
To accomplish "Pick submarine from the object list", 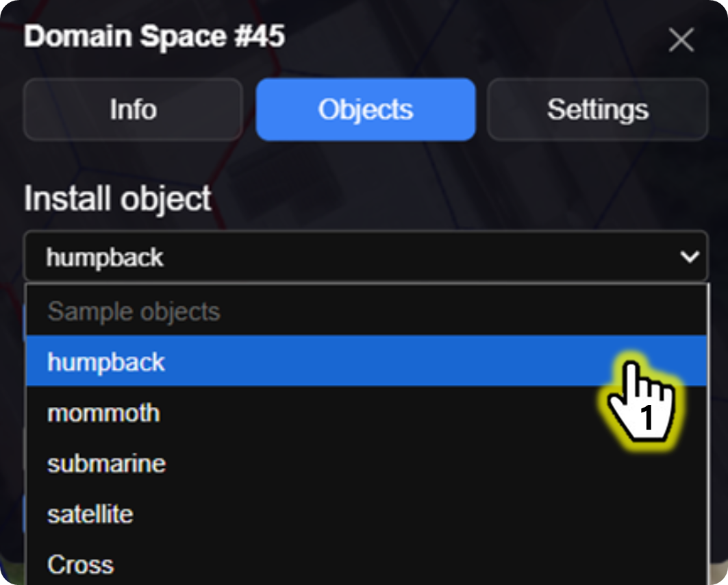I will coord(106,464).
